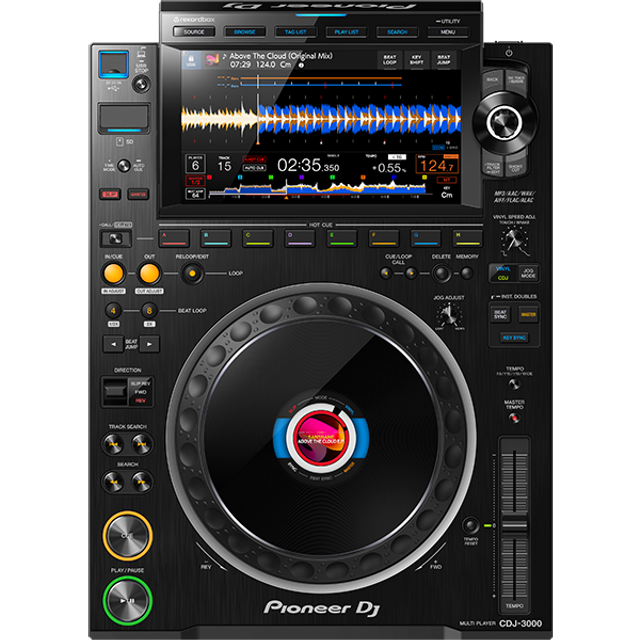The height and width of the screenshot is (640, 640).
Task: Store the cue with the MEMORY button
Action: click(x=467, y=273)
